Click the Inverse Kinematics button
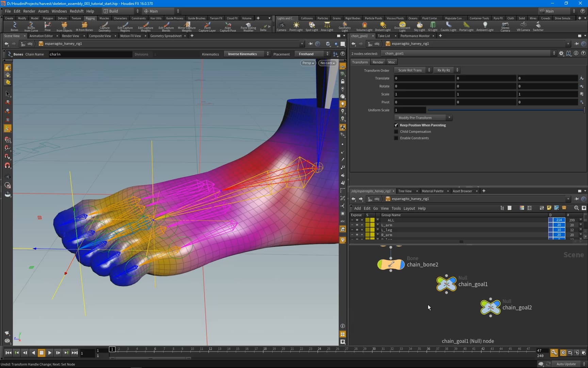 tap(243, 53)
